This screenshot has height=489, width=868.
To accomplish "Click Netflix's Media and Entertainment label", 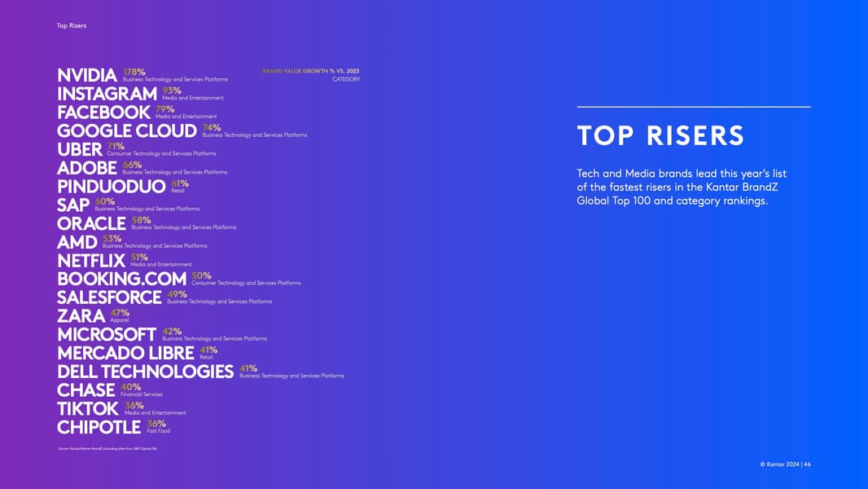I will coord(161,265).
